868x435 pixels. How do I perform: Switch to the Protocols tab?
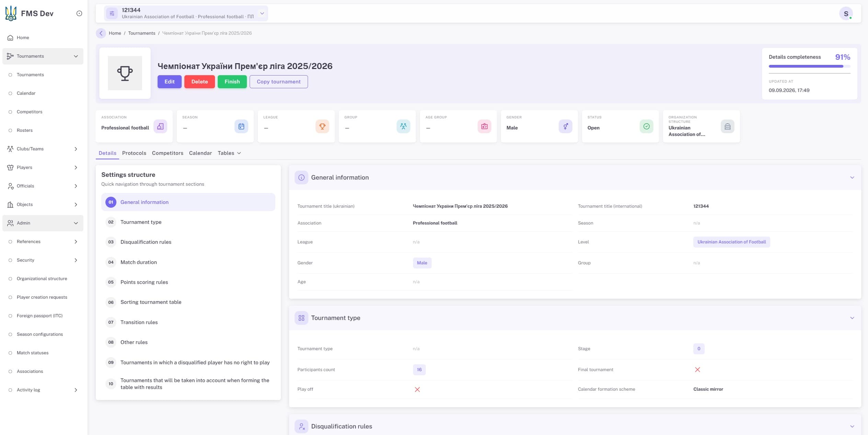[134, 153]
